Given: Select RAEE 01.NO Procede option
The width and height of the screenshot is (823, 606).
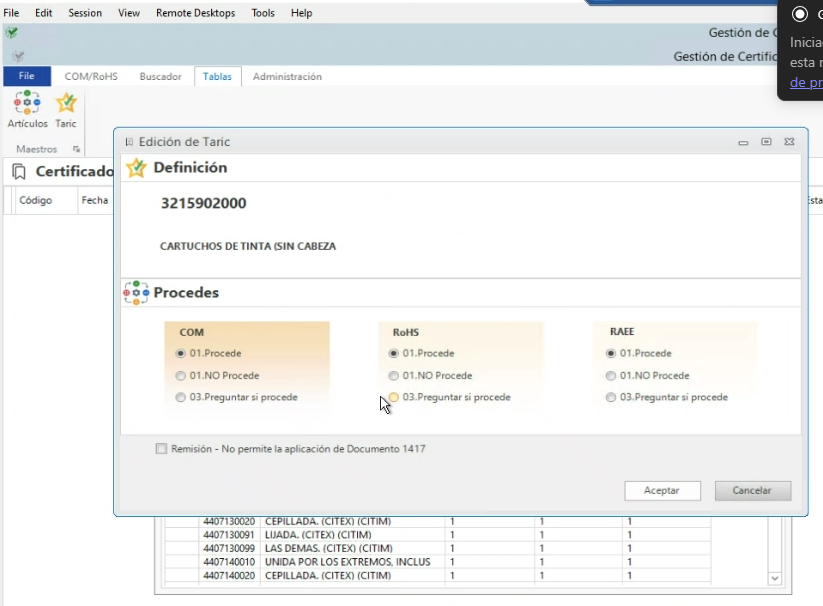Looking at the screenshot, I should coord(611,376).
